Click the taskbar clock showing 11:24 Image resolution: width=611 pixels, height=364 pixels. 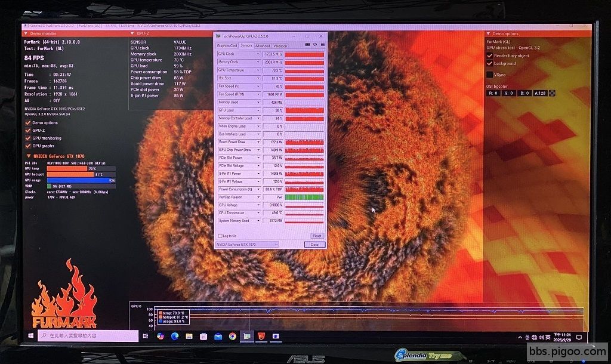click(562, 337)
